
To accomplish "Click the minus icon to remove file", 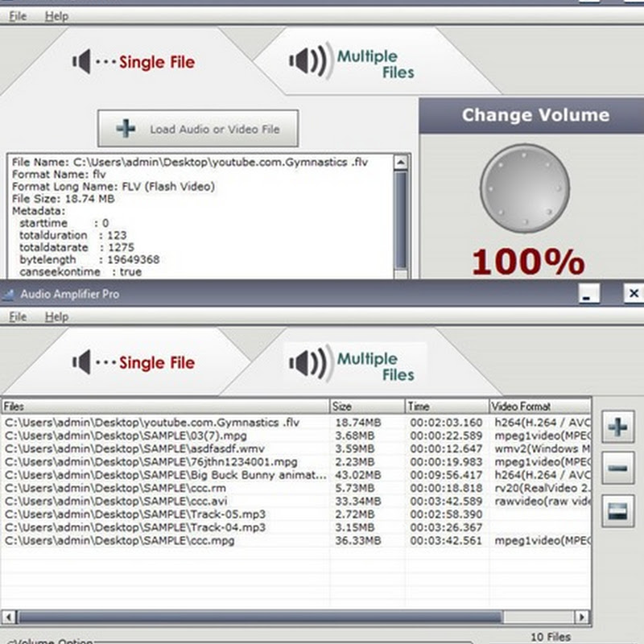I will (617, 469).
